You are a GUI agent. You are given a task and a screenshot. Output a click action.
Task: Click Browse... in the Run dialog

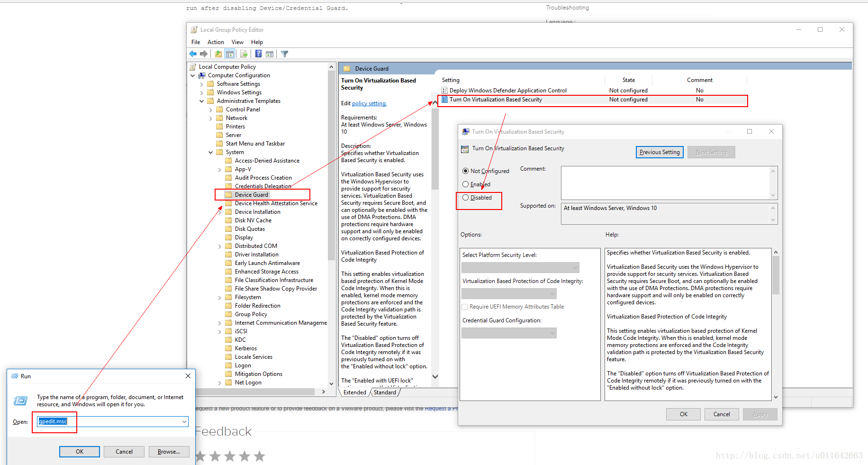(x=169, y=452)
